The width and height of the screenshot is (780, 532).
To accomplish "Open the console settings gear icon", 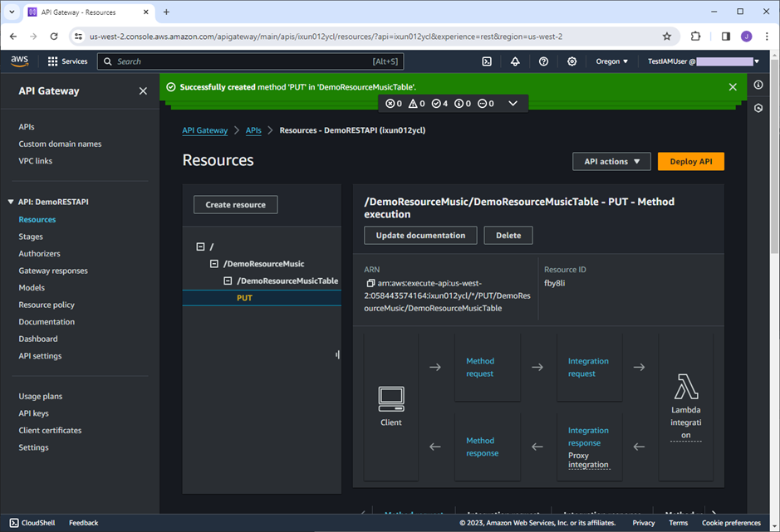I will pyautogui.click(x=572, y=61).
